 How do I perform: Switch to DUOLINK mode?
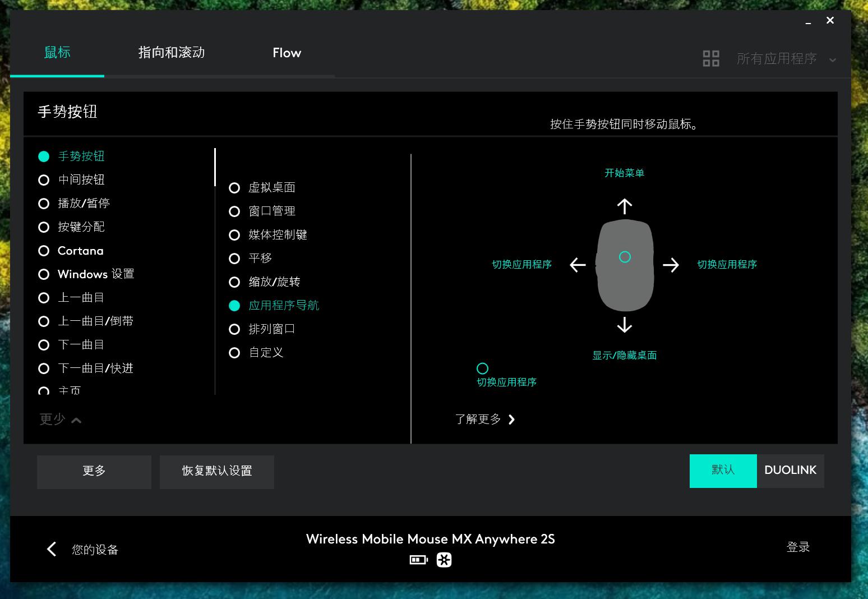point(790,471)
